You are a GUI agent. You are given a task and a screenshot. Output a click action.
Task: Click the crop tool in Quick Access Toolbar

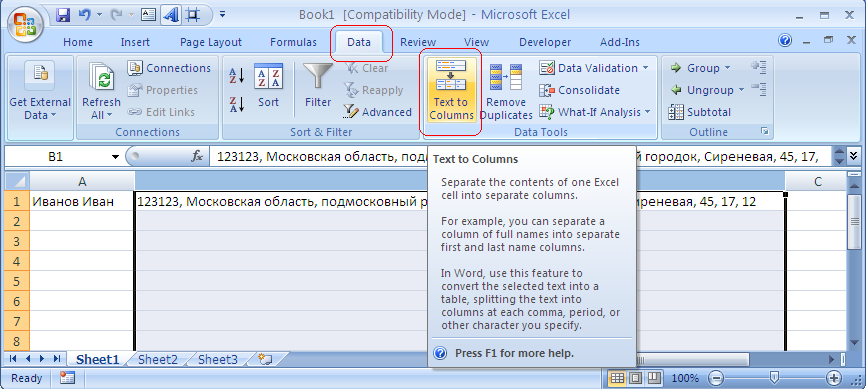[192, 15]
